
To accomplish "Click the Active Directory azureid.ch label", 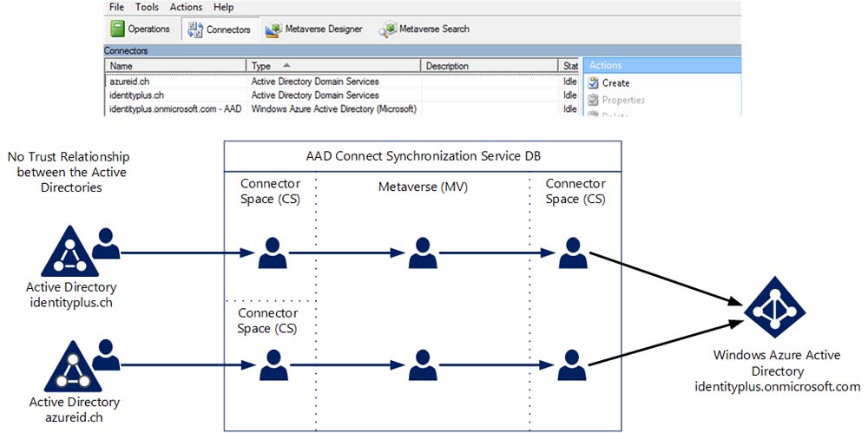I will (x=74, y=410).
